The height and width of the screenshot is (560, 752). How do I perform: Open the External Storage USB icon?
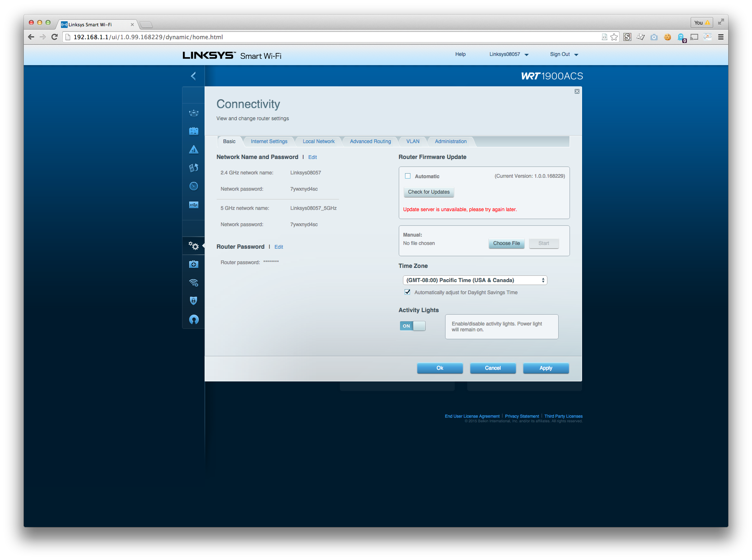[x=193, y=205]
